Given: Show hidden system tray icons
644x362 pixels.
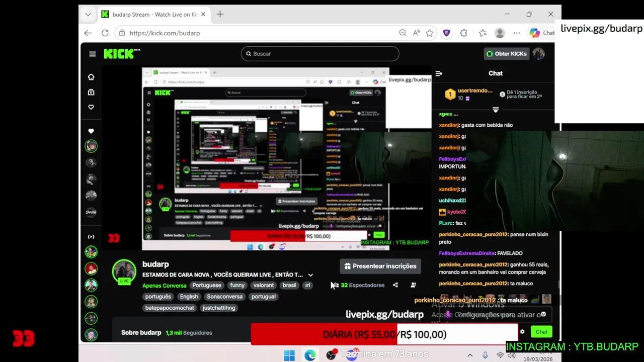Looking at the screenshot, I should tap(470, 355).
